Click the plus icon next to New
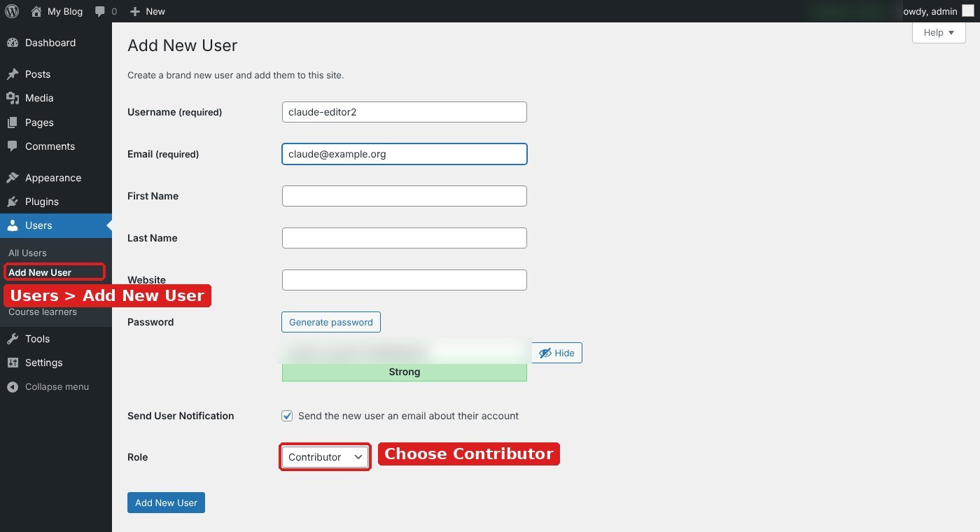The height and width of the screenshot is (532, 980). click(135, 11)
